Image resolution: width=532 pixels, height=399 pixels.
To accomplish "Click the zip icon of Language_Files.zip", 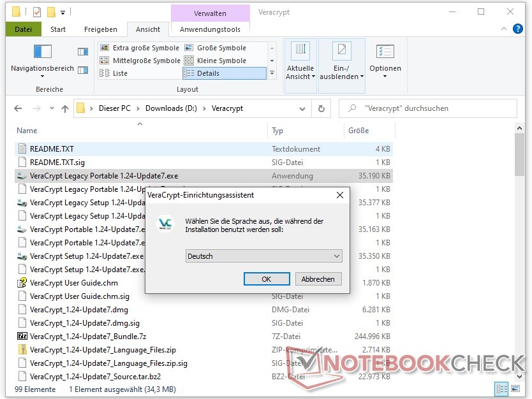I will [22, 349].
